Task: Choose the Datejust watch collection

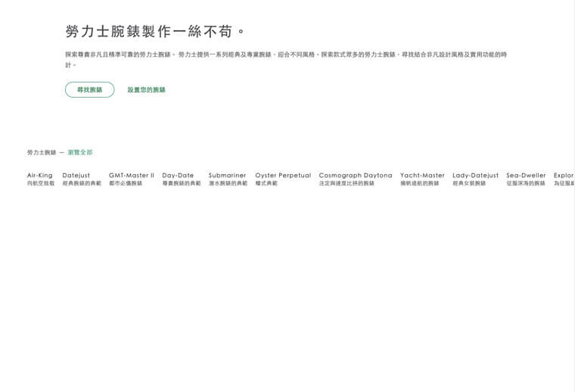Action: [x=76, y=176]
